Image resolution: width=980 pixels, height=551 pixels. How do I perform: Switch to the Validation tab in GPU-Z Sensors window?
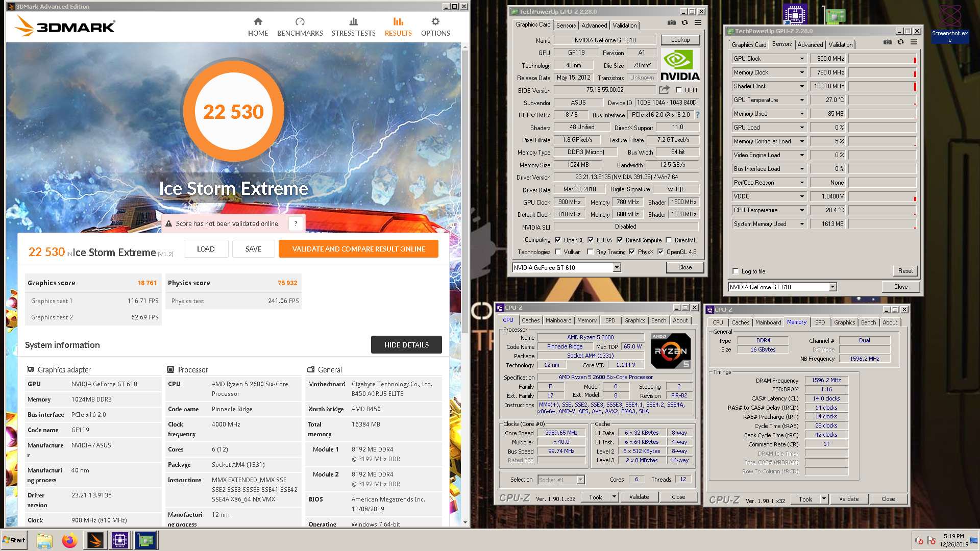pyautogui.click(x=840, y=44)
